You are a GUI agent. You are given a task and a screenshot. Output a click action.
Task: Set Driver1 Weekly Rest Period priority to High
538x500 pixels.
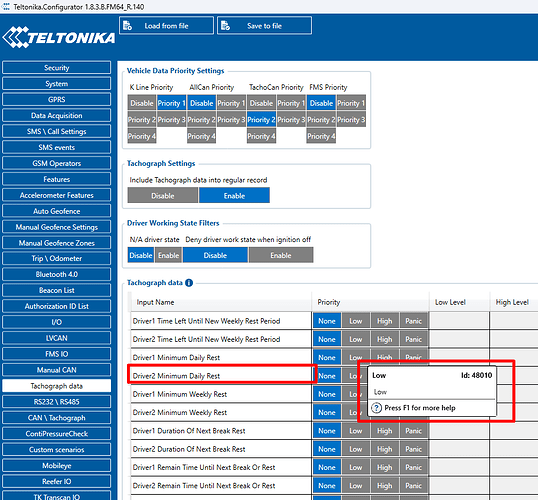point(385,321)
